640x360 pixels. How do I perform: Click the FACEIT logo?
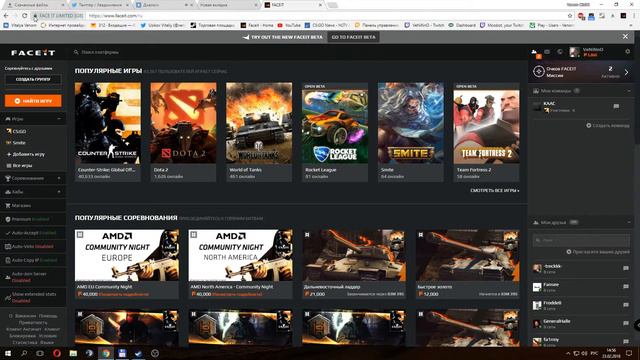[x=33, y=53]
